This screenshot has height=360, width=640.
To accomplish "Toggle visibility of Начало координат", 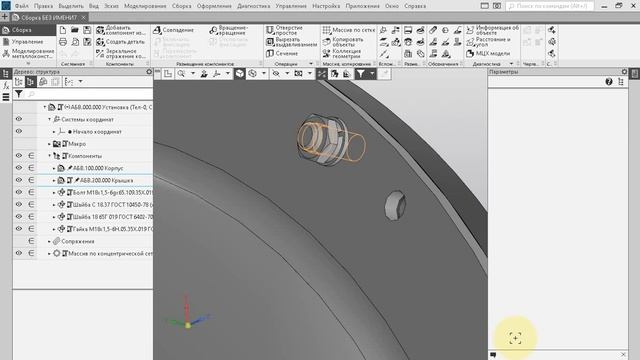I will (x=19, y=131).
